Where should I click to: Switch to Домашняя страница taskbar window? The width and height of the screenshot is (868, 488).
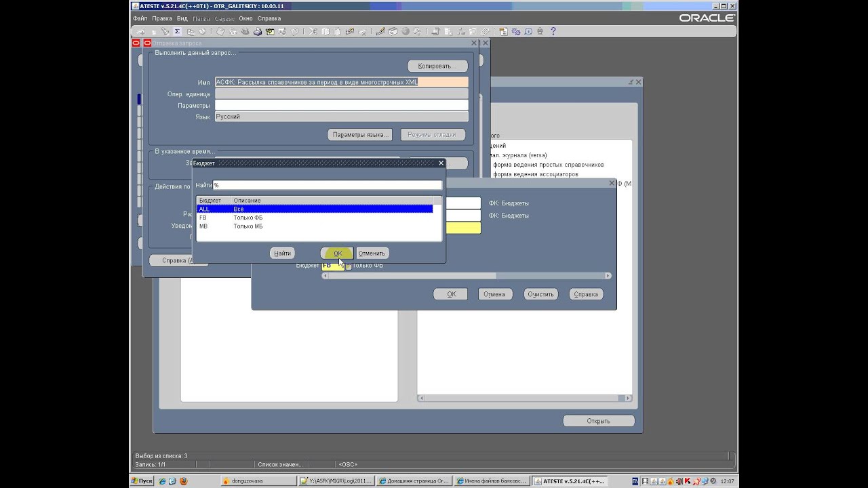414,481
